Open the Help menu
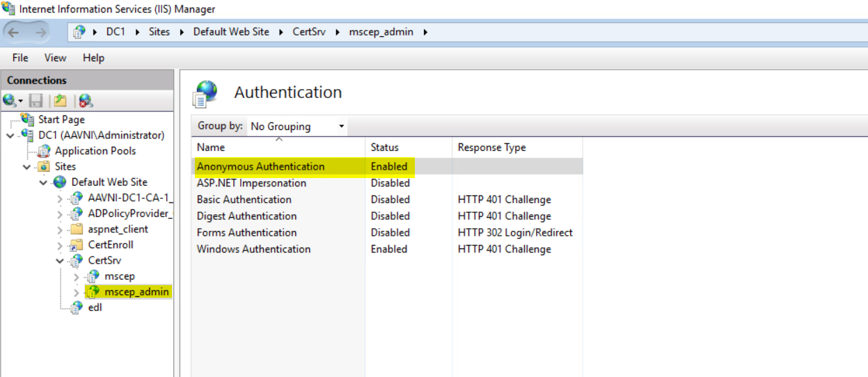The image size is (868, 377). pyautogui.click(x=93, y=58)
